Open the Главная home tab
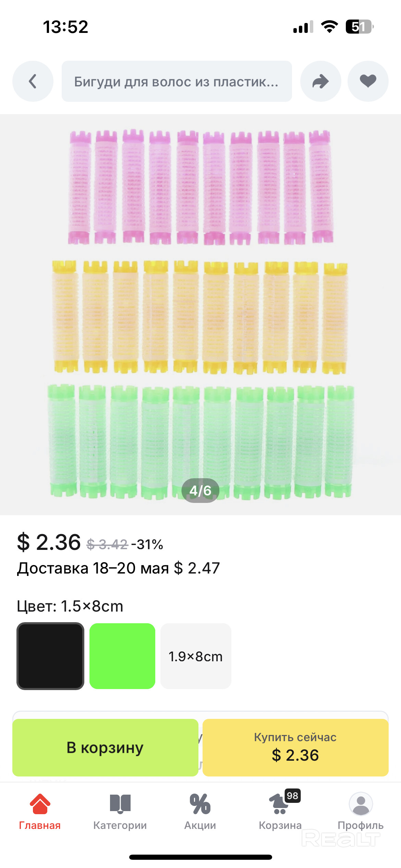 click(40, 811)
